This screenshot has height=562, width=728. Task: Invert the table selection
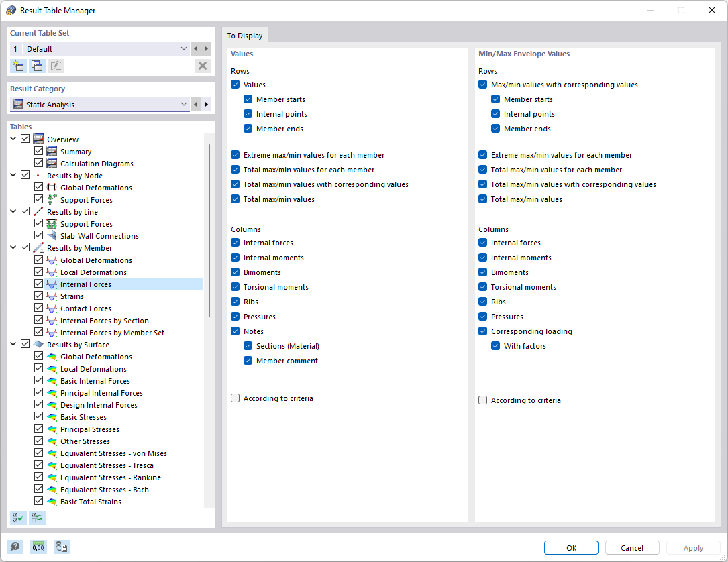[36, 518]
